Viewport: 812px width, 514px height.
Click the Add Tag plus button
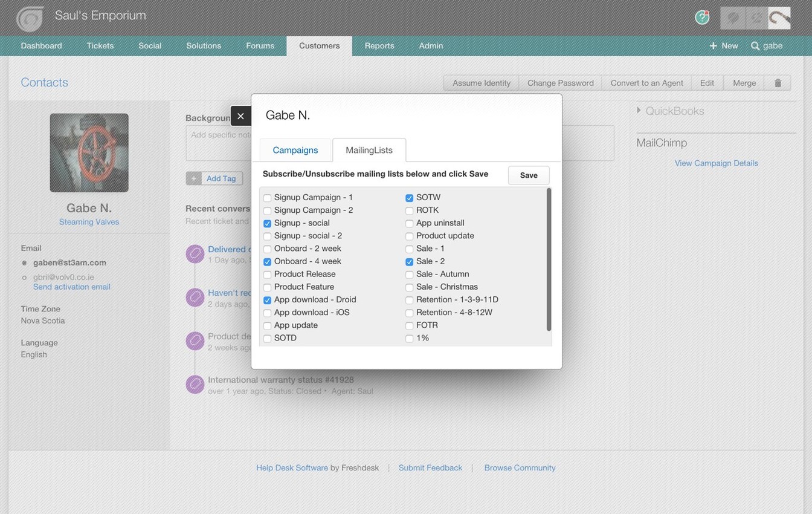pos(194,178)
